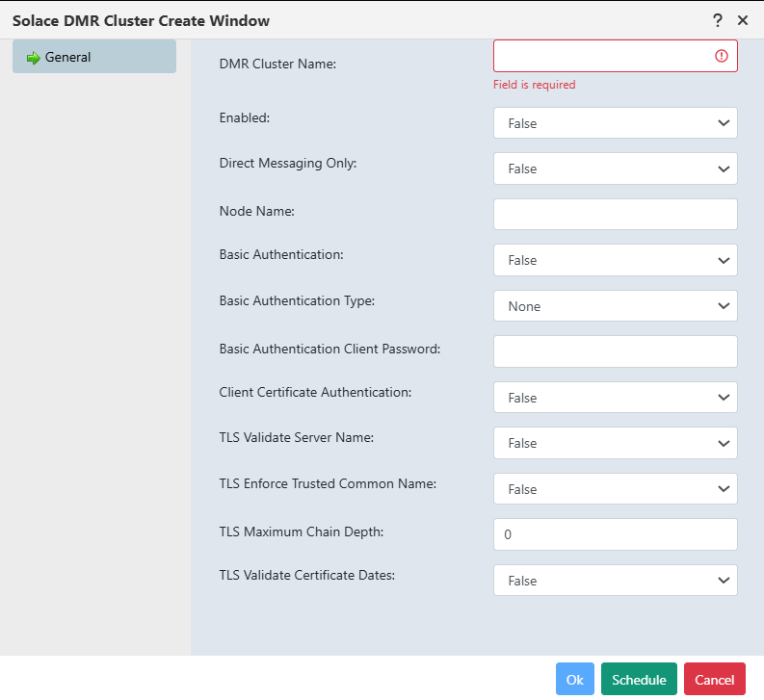764x700 pixels.
Task: Click the Ok button
Action: click(x=575, y=679)
